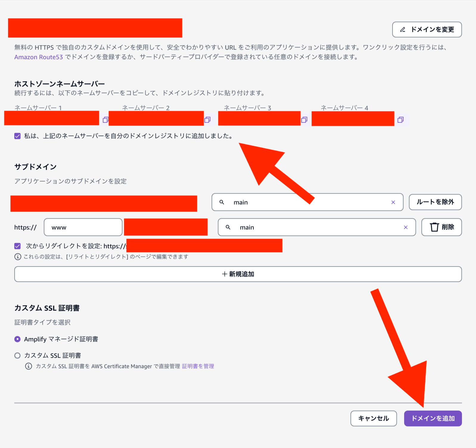Viewport: 476px width, 448px height.
Task: Toggle the nameservers-added confirmation checkbox
Action: pyautogui.click(x=18, y=136)
